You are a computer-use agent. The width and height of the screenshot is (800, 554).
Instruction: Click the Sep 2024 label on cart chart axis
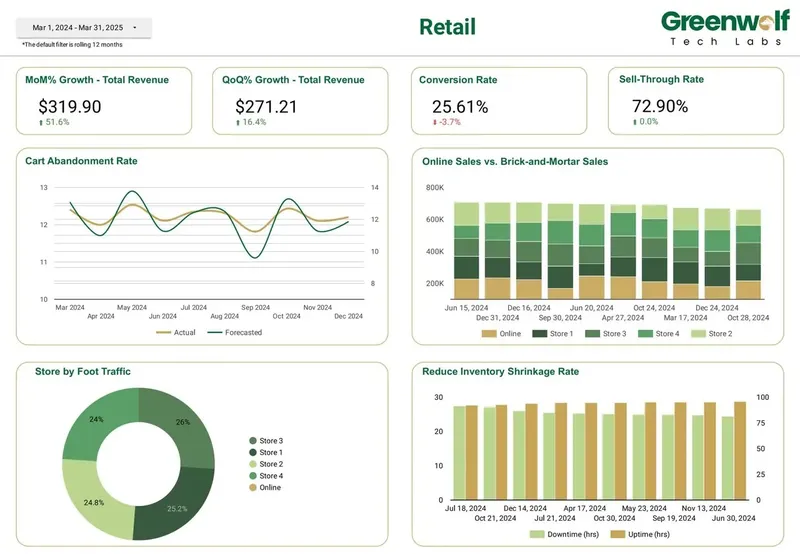click(x=256, y=308)
